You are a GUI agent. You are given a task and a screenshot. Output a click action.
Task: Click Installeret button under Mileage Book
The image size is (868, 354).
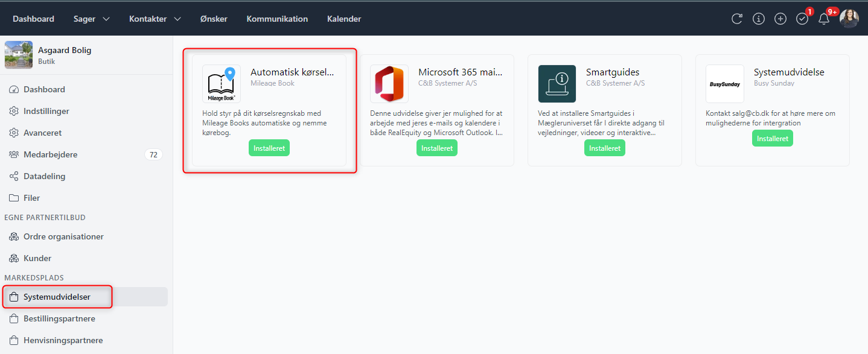click(x=269, y=148)
